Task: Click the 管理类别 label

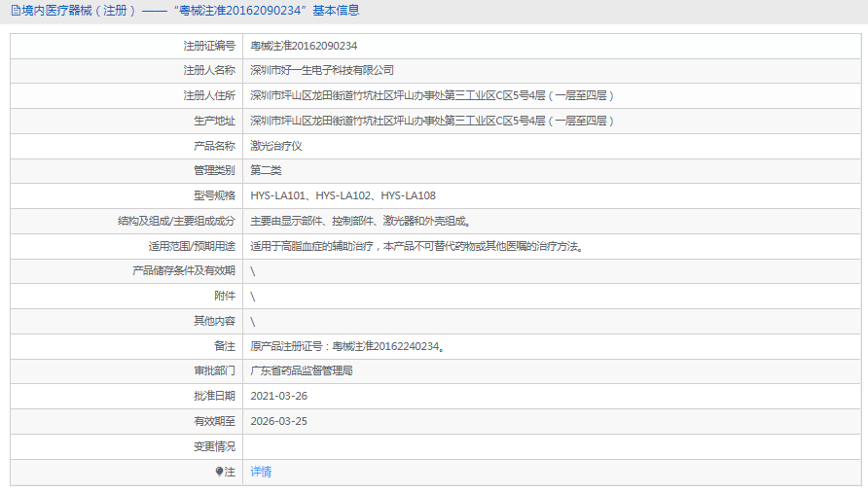Action: [x=214, y=170]
